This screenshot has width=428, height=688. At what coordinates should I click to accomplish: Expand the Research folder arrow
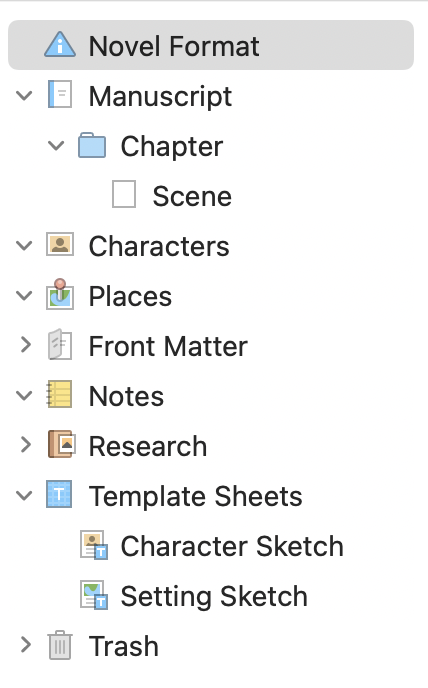point(26,444)
